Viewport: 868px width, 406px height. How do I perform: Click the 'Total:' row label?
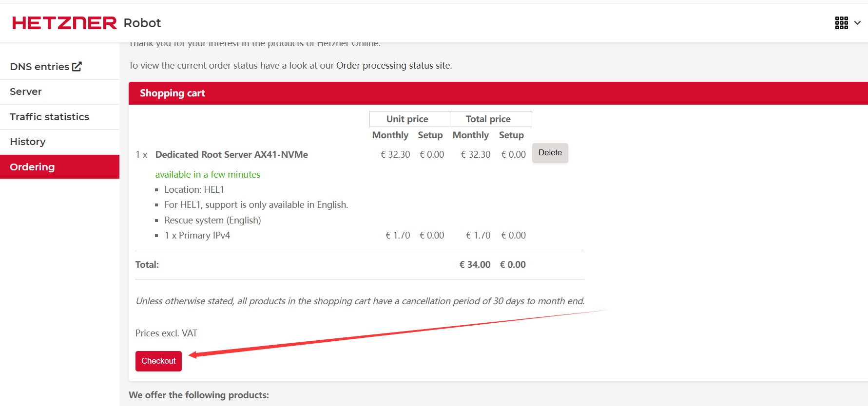(147, 264)
